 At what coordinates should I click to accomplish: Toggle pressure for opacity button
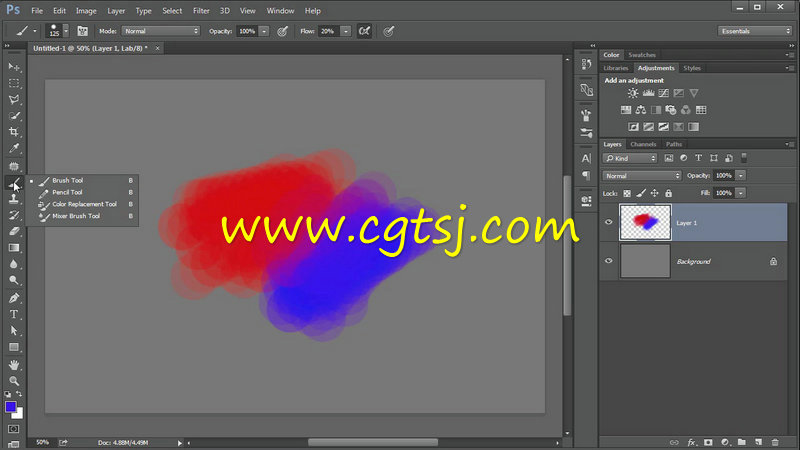click(282, 31)
